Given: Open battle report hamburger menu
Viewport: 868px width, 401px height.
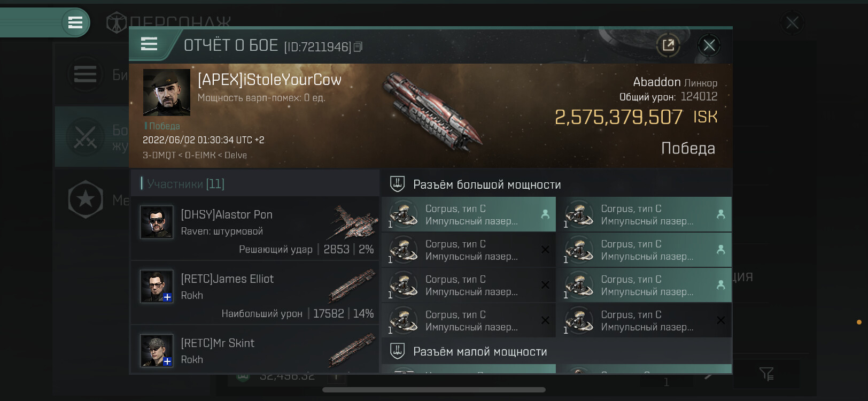Looking at the screenshot, I should [x=149, y=44].
